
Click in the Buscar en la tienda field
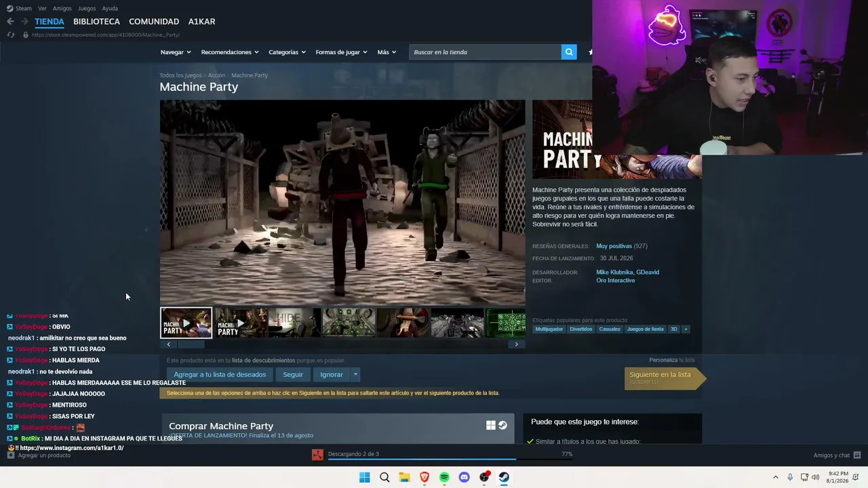coord(485,52)
